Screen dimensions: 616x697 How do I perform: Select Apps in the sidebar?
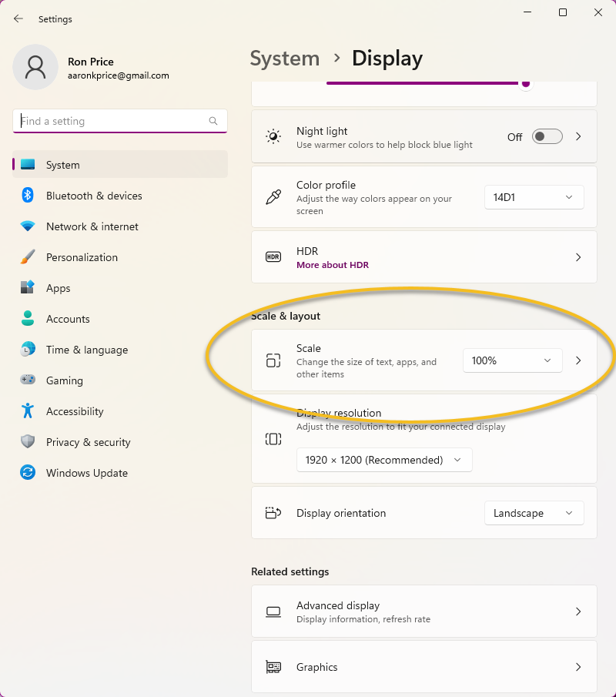click(x=59, y=288)
